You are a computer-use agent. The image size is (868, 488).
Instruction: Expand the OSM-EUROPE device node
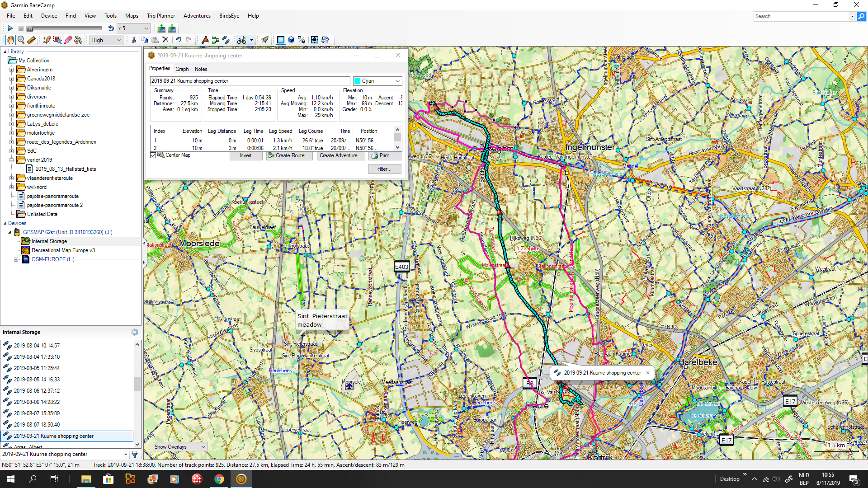coord(16,259)
